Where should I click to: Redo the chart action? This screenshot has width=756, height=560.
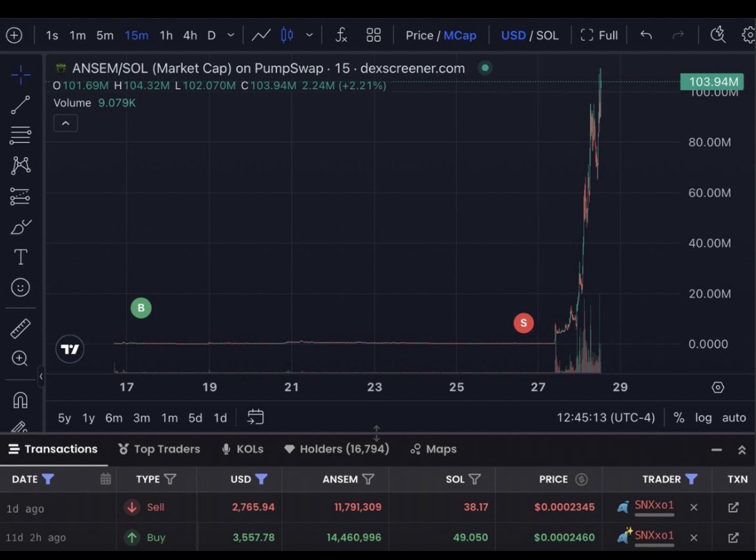tap(678, 35)
